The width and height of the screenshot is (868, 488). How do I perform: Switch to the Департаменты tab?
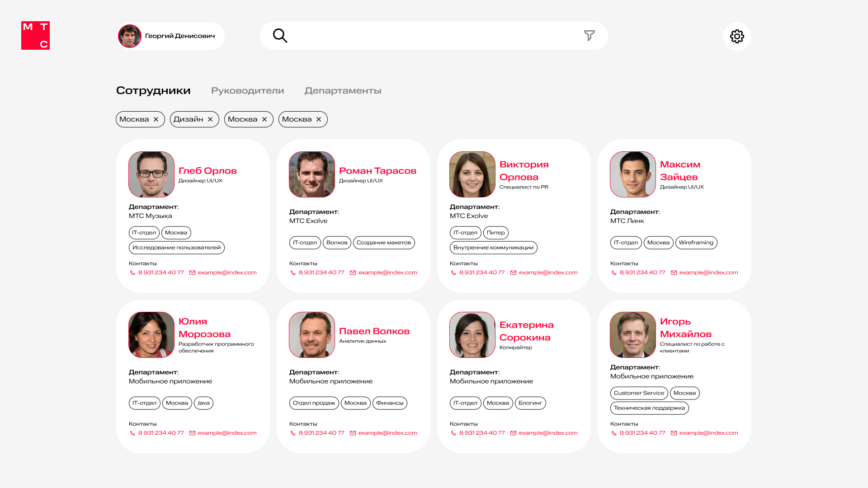343,91
